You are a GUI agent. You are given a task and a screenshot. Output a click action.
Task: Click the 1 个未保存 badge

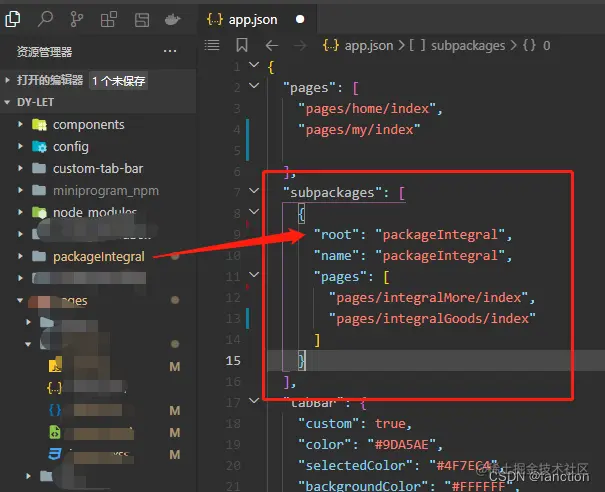[x=118, y=81]
